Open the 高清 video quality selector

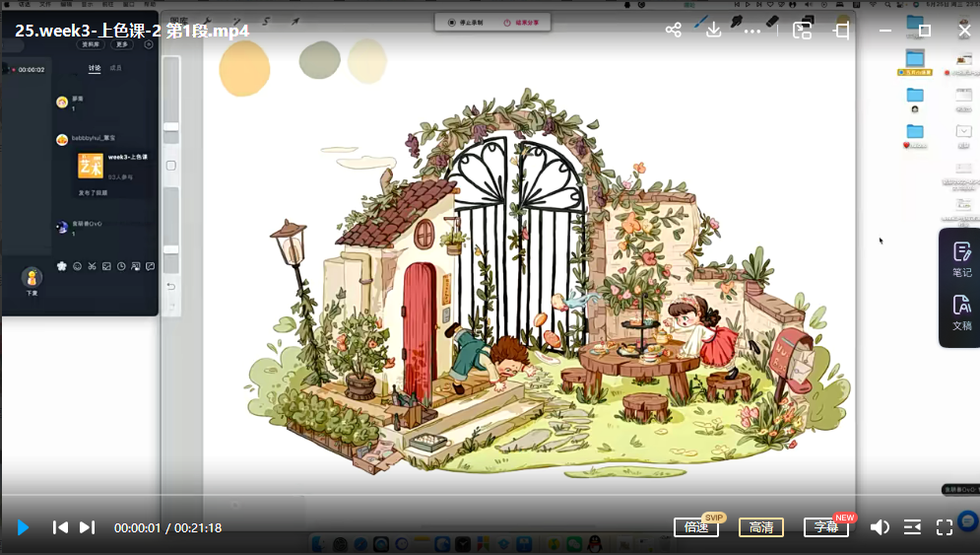coord(761,527)
